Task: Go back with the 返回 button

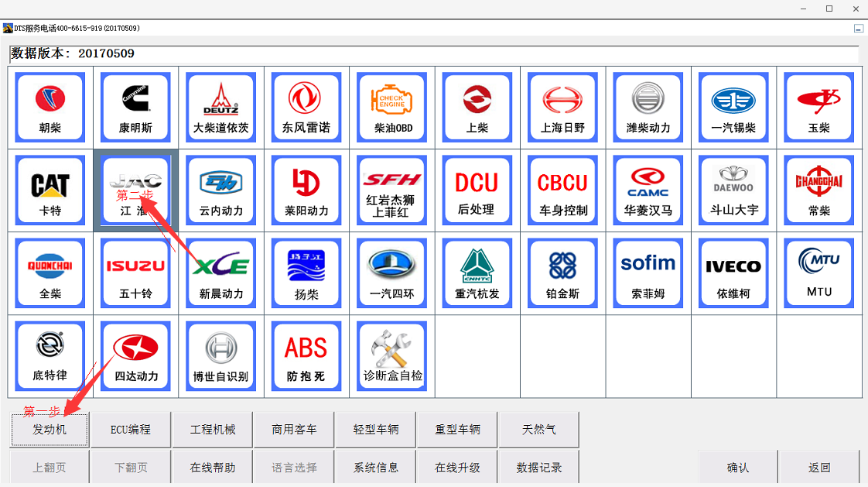Action: point(819,467)
